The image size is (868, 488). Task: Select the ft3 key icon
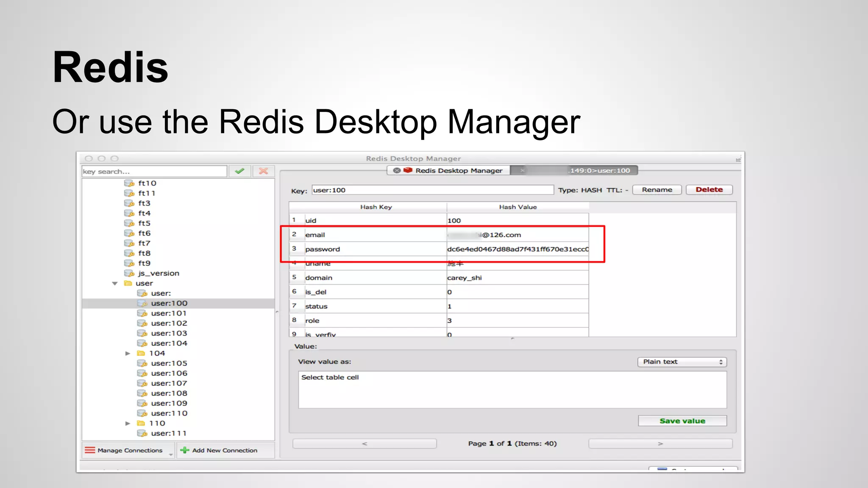point(129,203)
